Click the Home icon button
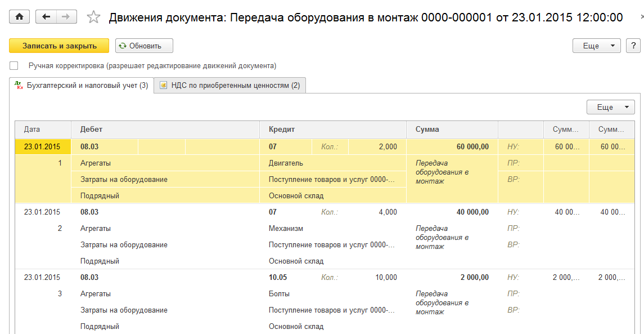This screenshot has width=644, height=334. click(20, 17)
